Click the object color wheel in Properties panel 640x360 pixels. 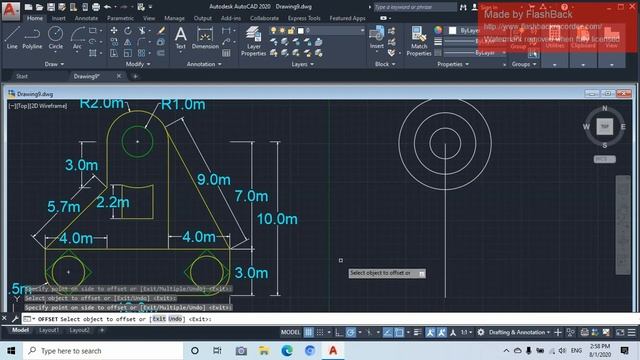(x=438, y=30)
